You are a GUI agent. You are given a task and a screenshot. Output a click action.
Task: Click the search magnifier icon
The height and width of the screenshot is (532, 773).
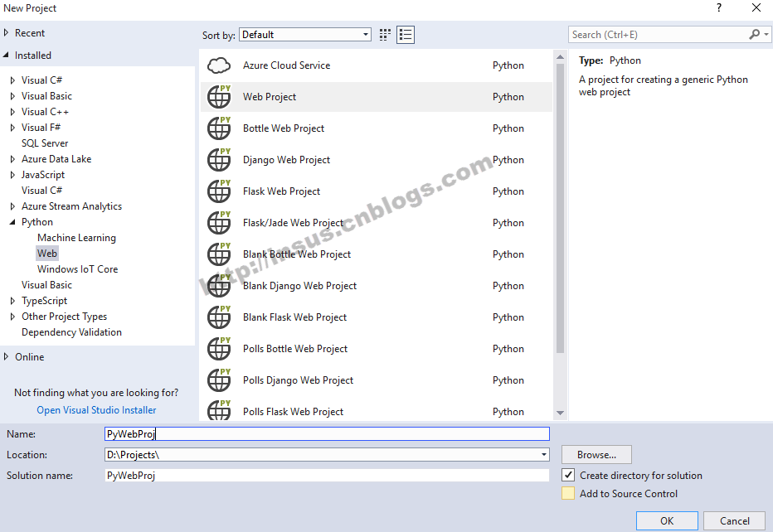pyautogui.click(x=754, y=35)
